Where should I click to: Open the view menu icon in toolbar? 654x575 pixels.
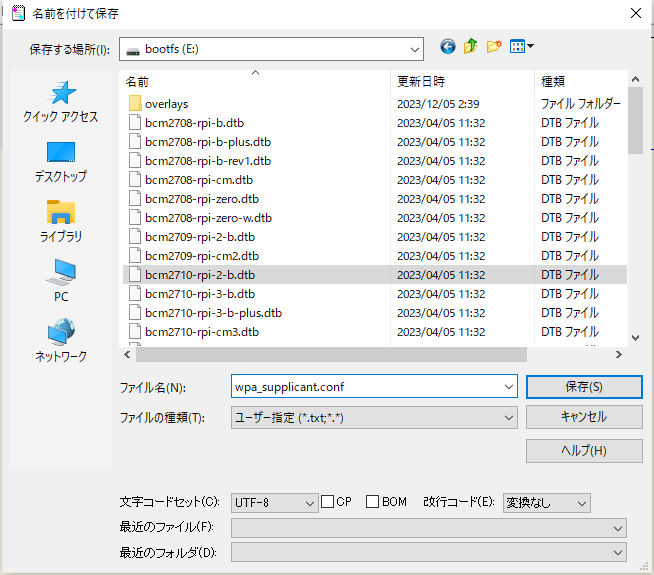coord(521,46)
